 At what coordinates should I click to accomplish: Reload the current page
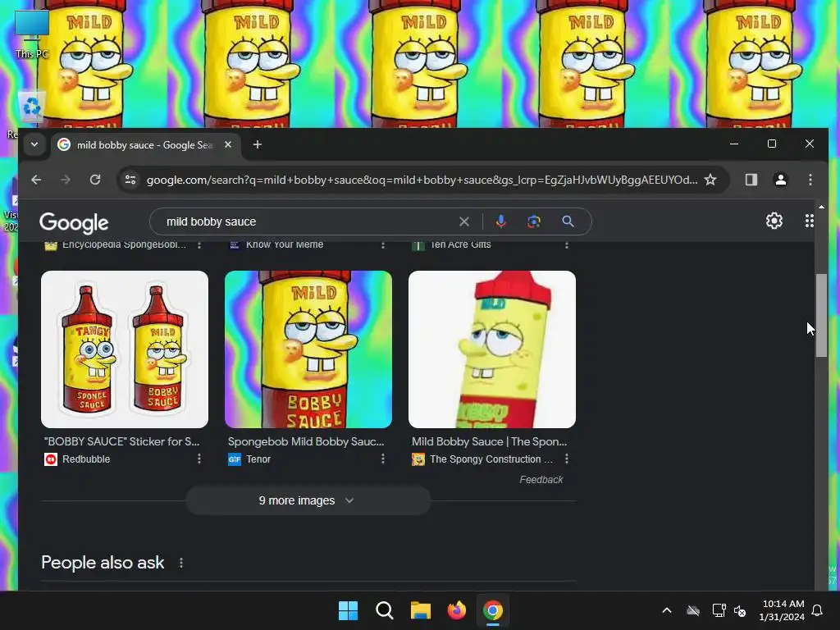pos(95,180)
